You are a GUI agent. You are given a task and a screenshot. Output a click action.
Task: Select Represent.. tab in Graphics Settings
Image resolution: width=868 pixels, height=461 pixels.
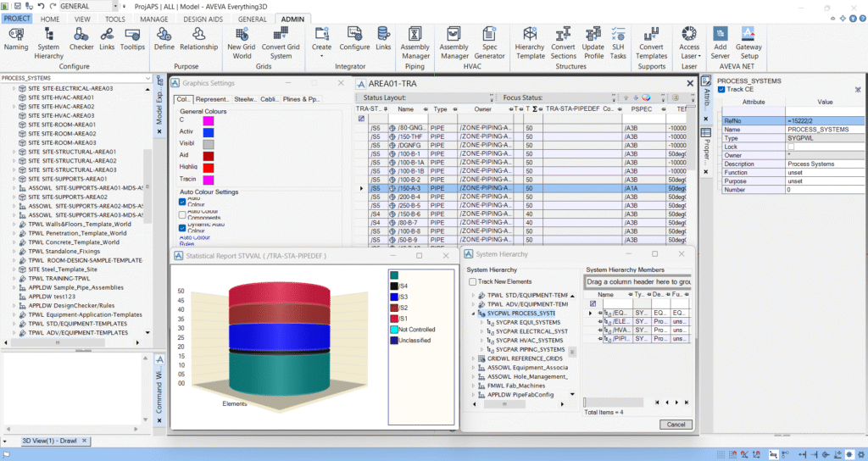212,99
